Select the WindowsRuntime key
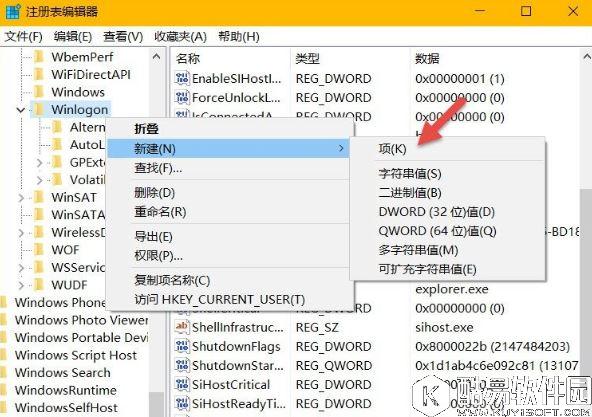The width and height of the screenshot is (592, 417). (66, 390)
